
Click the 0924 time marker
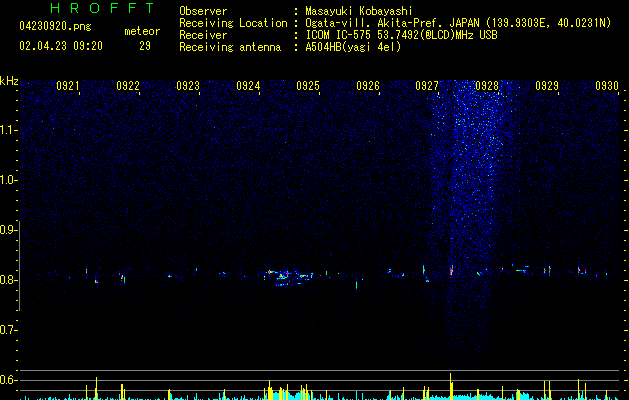[248, 86]
